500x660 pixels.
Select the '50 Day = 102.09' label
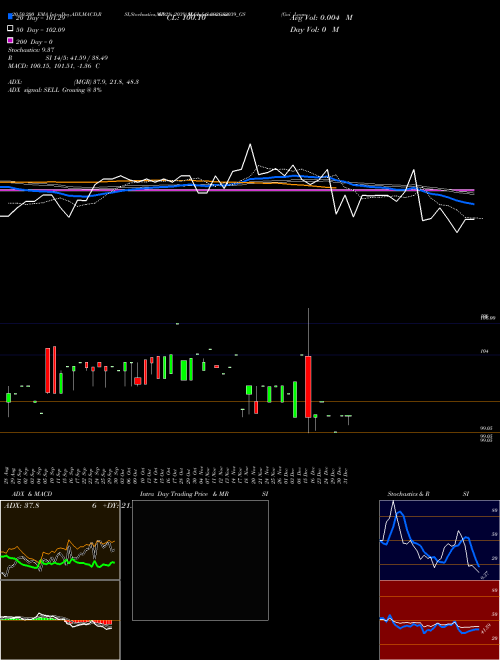[x=40, y=30]
